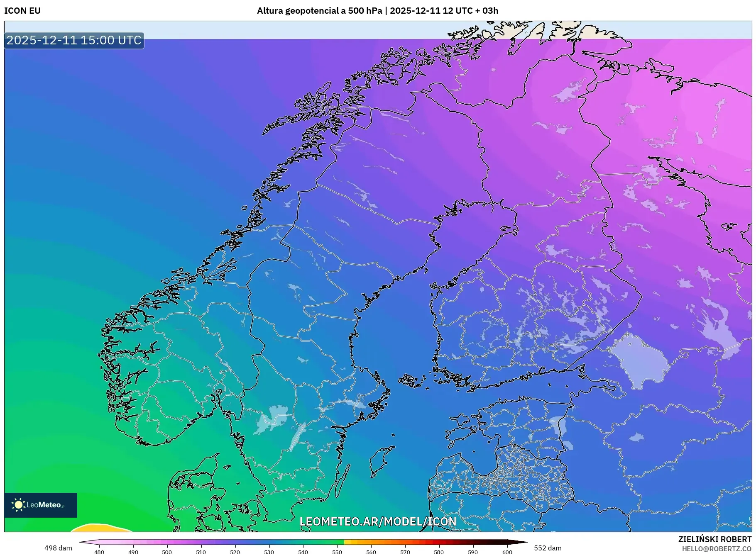Select the LeoMeteo.jp branding badge

point(40,505)
